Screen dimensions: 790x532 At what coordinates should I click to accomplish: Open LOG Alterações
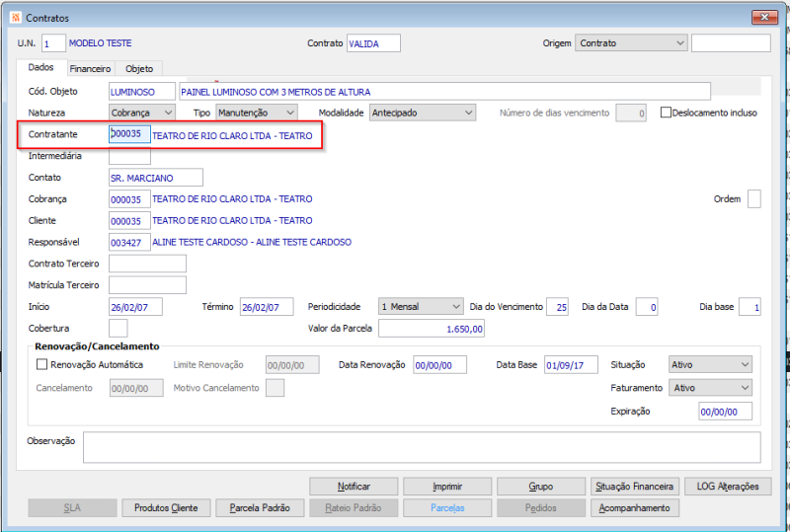(x=728, y=487)
